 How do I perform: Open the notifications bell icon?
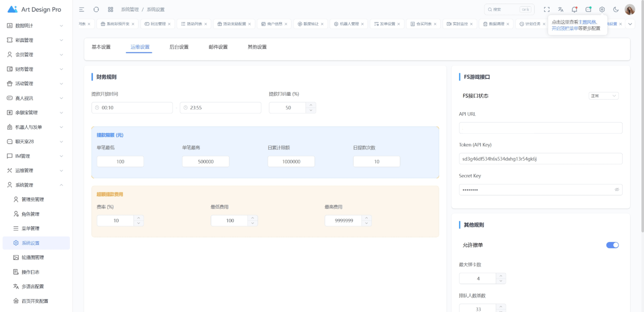574,10
